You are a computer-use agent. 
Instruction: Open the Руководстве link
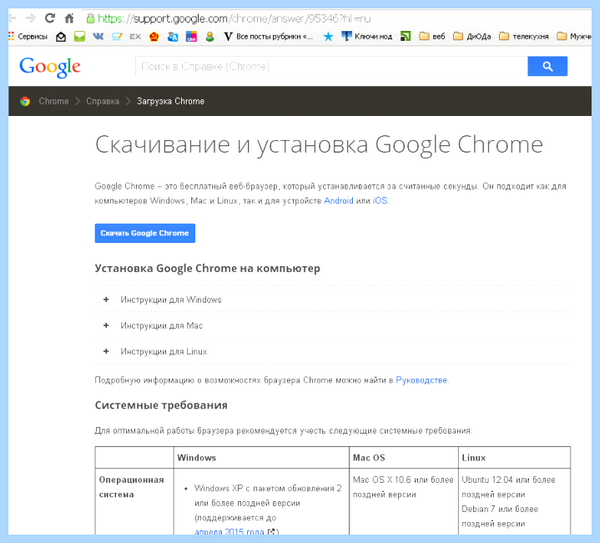[x=421, y=380]
